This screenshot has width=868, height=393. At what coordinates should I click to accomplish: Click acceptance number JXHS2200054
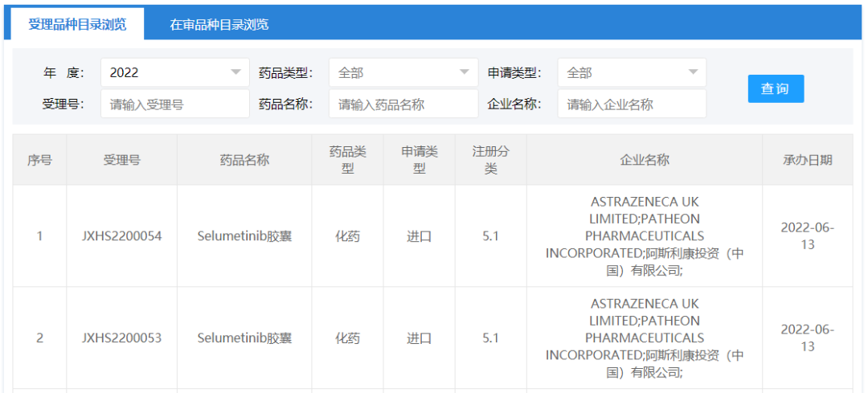click(121, 236)
